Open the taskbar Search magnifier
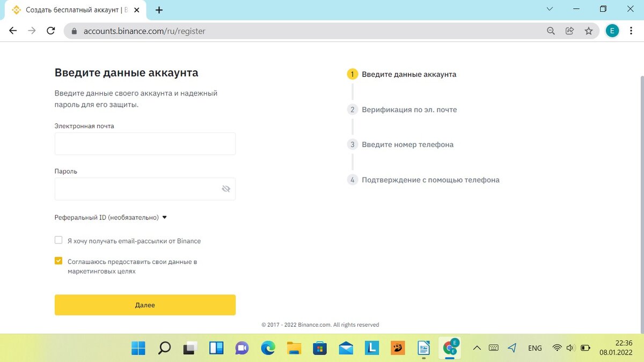Viewport: 644px width, 362px height. pos(164,348)
